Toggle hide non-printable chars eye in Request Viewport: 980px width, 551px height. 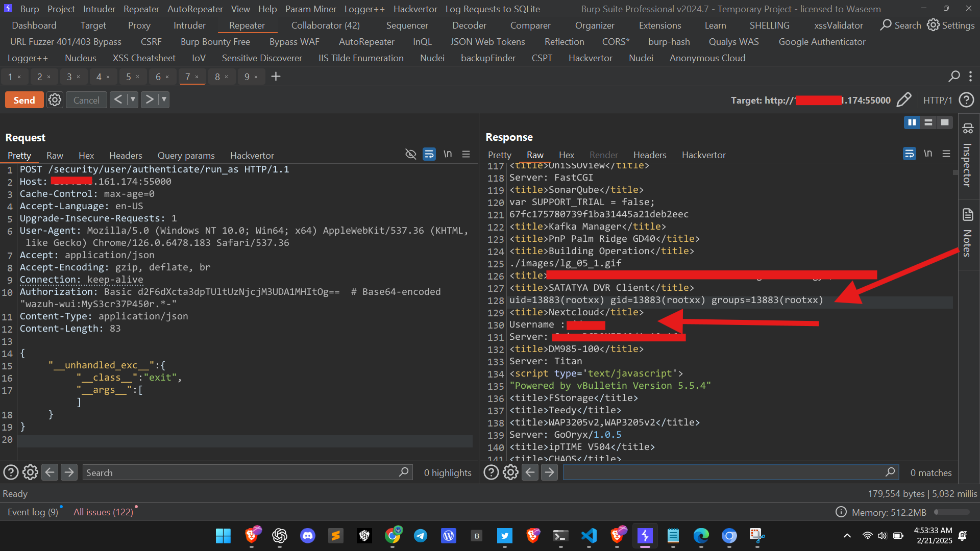[x=410, y=154]
